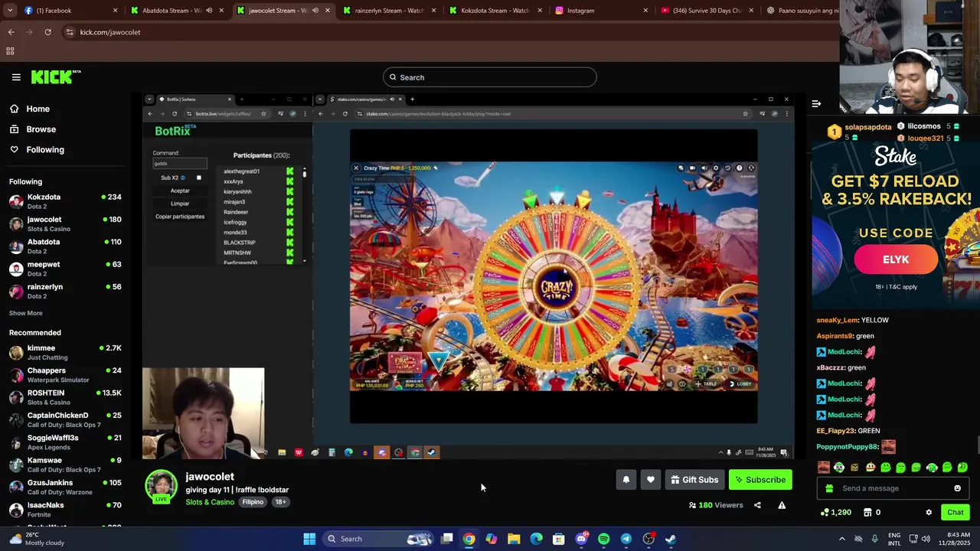
Task: Collapse the chat panel
Action: tap(816, 103)
